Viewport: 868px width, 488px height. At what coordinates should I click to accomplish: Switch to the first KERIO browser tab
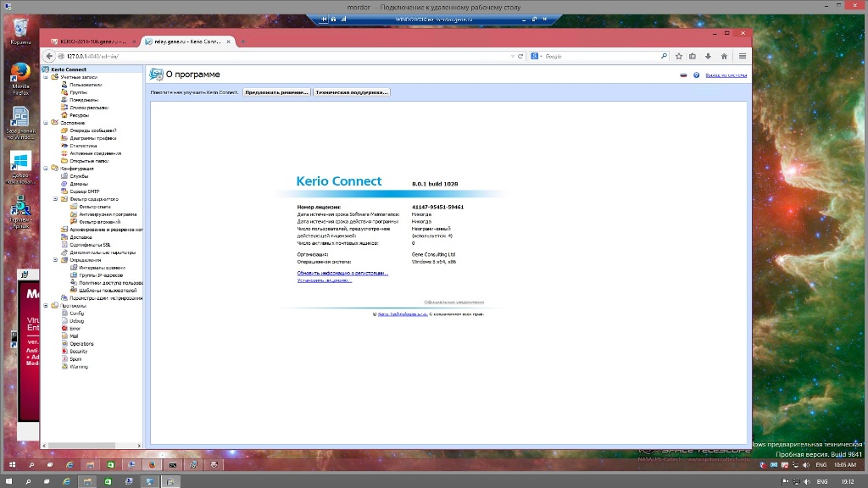point(93,42)
